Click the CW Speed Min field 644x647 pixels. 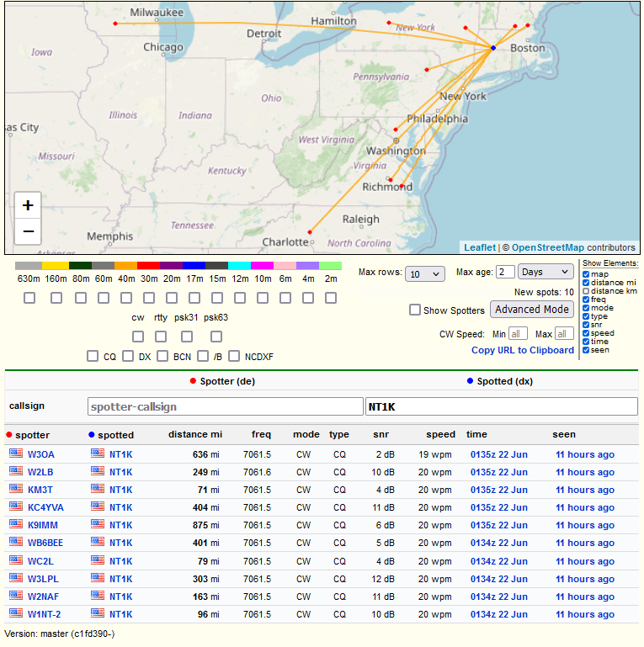pyautogui.click(x=518, y=333)
